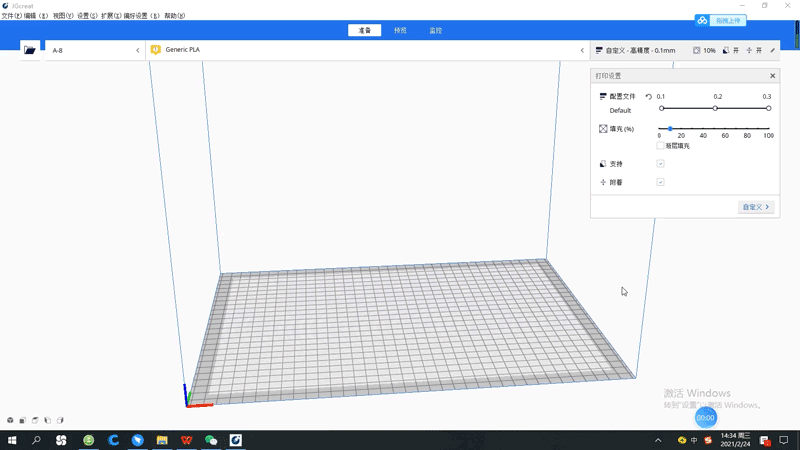Close the 打印设置 print settings panel
Screen dimensions: 800x450
pos(772,76)
